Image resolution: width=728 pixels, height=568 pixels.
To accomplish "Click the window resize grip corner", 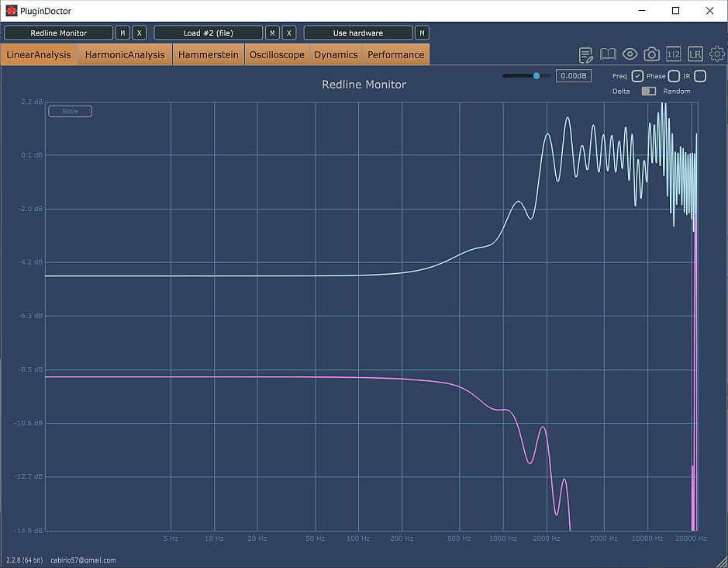I will click(x=722, y=562).
